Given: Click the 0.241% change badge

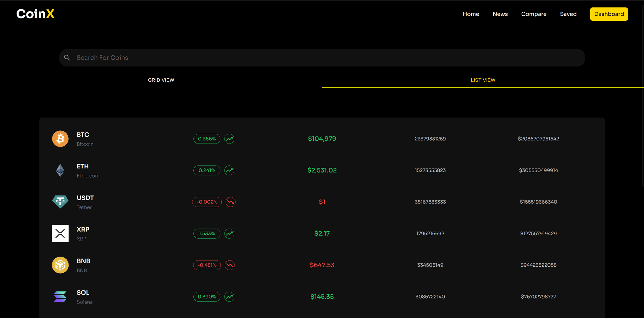Looking at the screenshot, I should [x=207, y=170].
